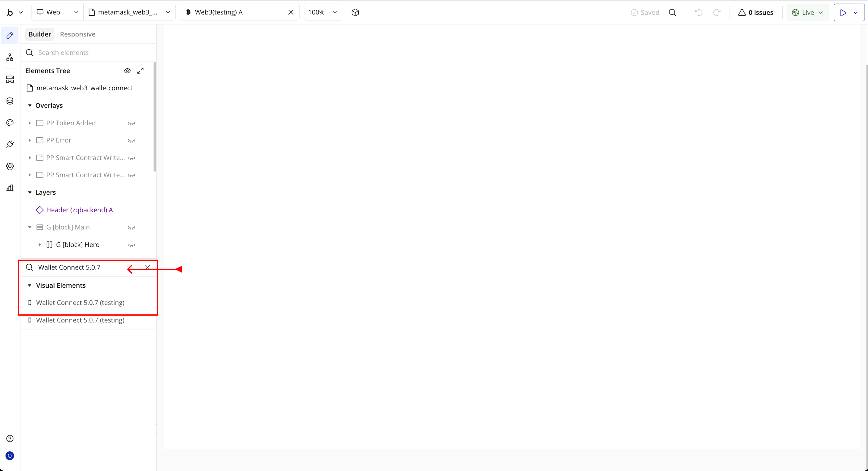
Task: Open the Data tab database icon
Action: point(10,101)
